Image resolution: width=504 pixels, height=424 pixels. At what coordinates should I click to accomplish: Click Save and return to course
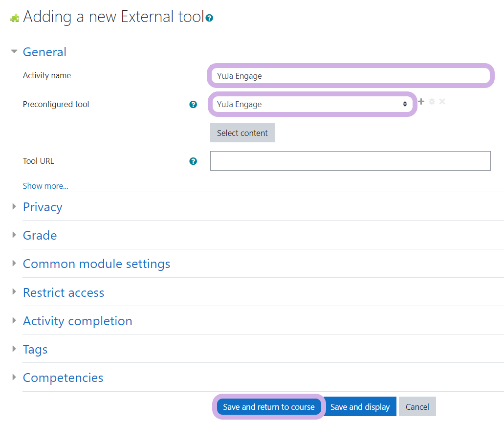[269, 407]
